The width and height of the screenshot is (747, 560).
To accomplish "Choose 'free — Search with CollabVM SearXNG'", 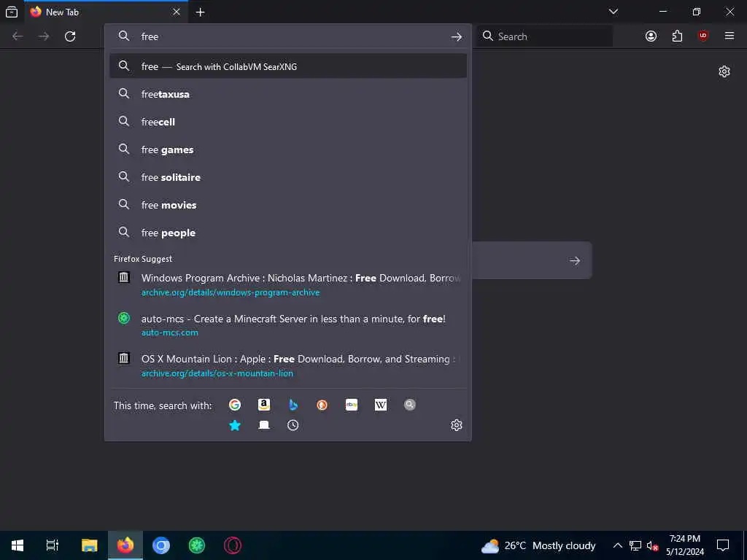I will pos(288,66).
